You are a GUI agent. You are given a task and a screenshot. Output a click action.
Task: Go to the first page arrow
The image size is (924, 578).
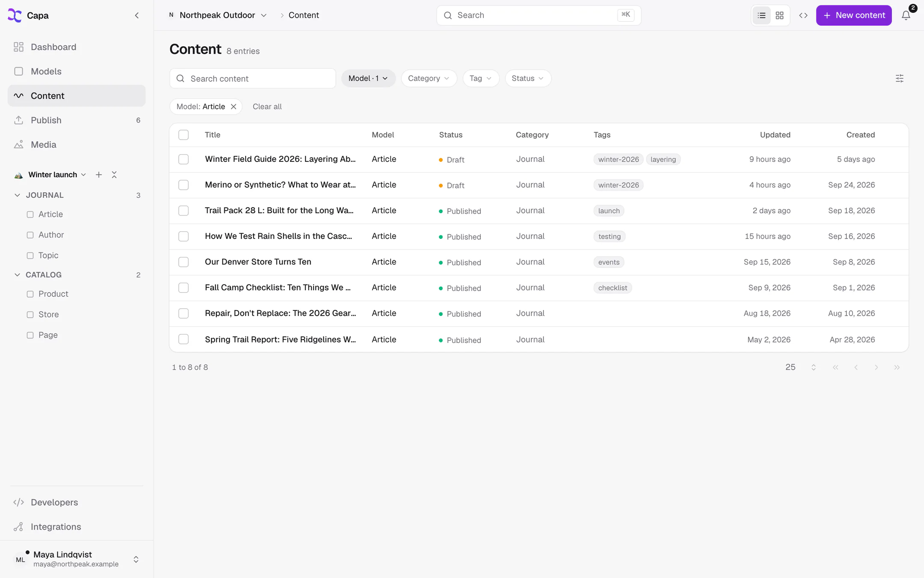(835, 367)
